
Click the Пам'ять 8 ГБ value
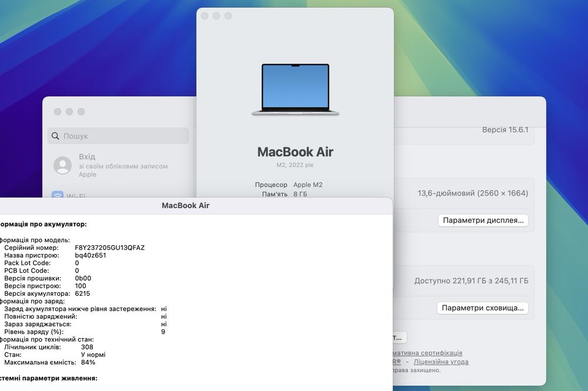300,194
